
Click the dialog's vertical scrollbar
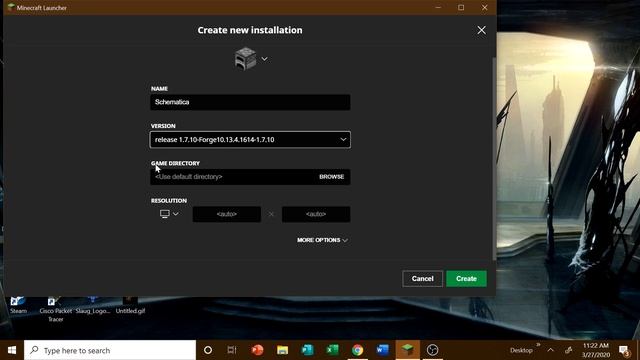pyautogui.click(x=494, y=159)
